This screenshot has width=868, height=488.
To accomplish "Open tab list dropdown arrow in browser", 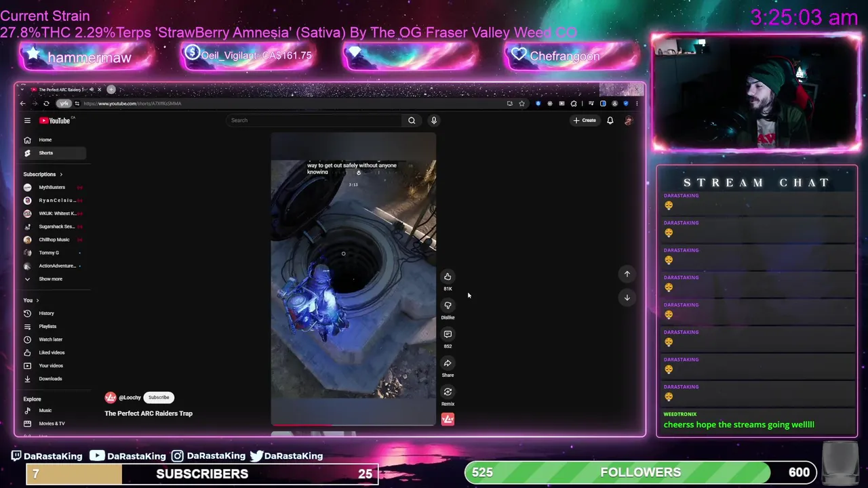I will (22, 89).
